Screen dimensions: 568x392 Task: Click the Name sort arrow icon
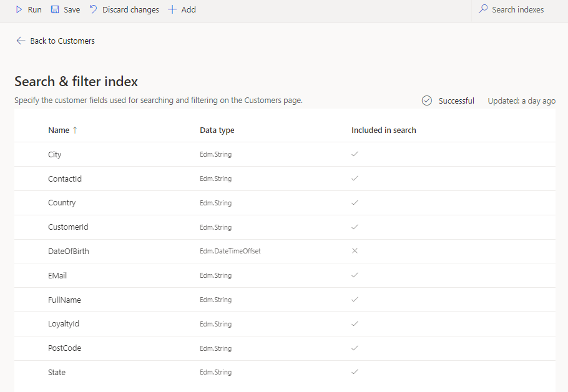(x=75, y=130)
